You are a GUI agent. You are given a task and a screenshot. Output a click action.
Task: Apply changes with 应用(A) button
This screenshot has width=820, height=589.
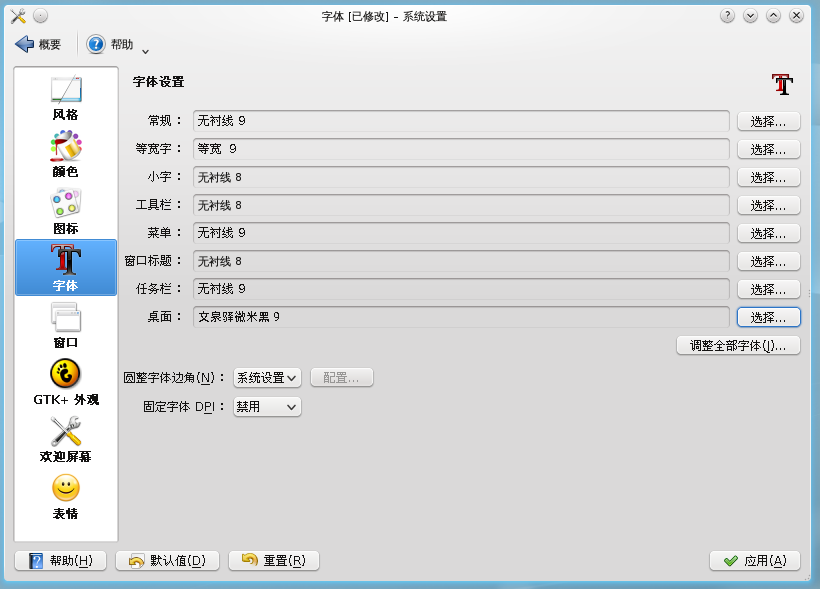(755, 561)
